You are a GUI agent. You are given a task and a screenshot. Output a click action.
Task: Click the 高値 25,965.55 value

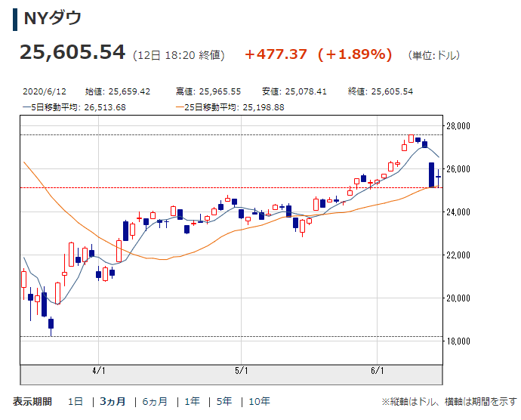tap(219, 91)
